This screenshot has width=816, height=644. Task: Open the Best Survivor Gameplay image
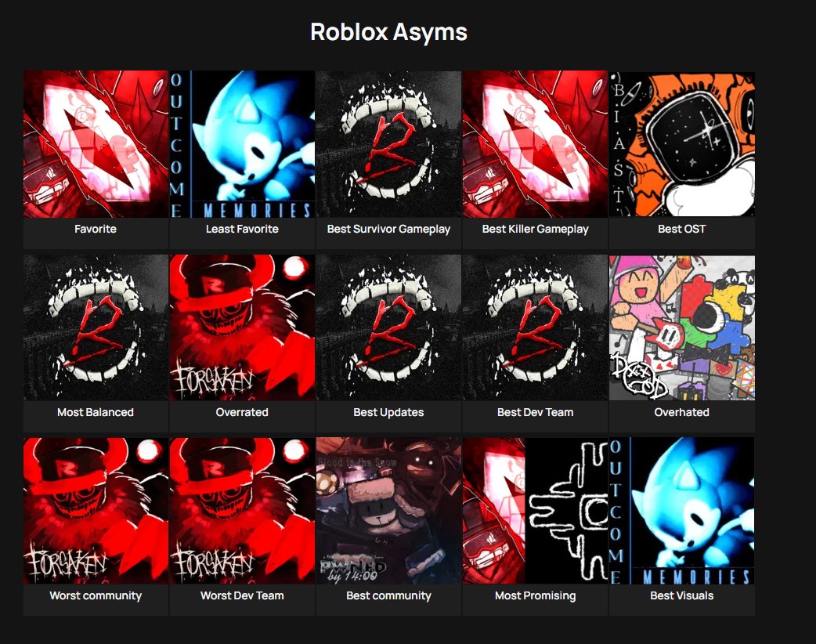(x=388, y=144)
